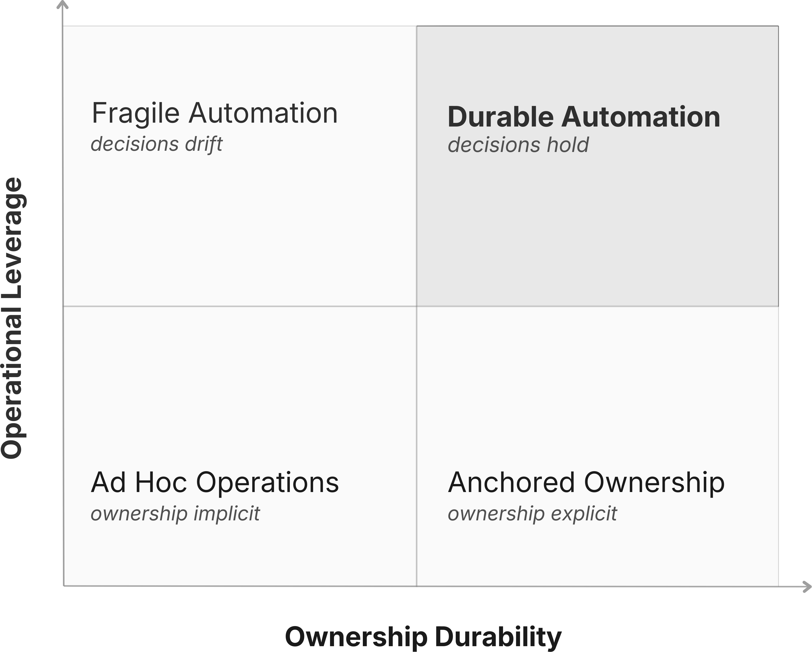This screenshot has height=652, width=812.
Task: Click the center point where quadrant dividers cross
Action: (x=416, y=306)
